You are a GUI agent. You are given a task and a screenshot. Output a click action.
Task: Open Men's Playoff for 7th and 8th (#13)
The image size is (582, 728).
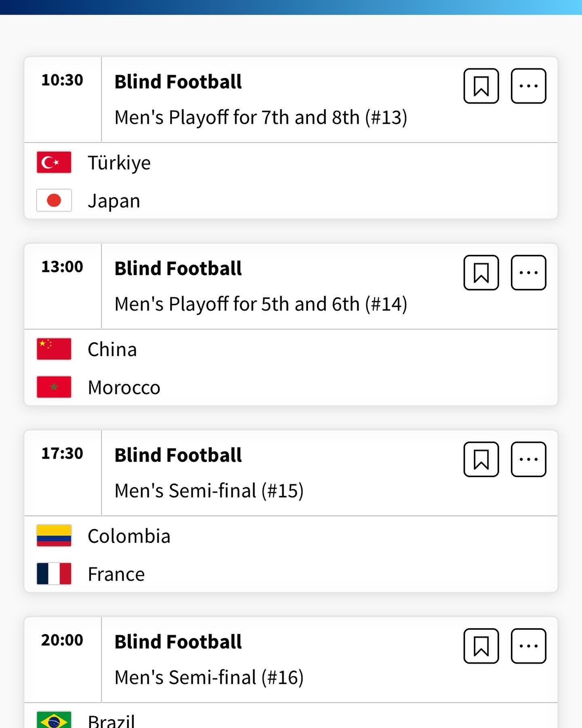(x=261, y=118)
